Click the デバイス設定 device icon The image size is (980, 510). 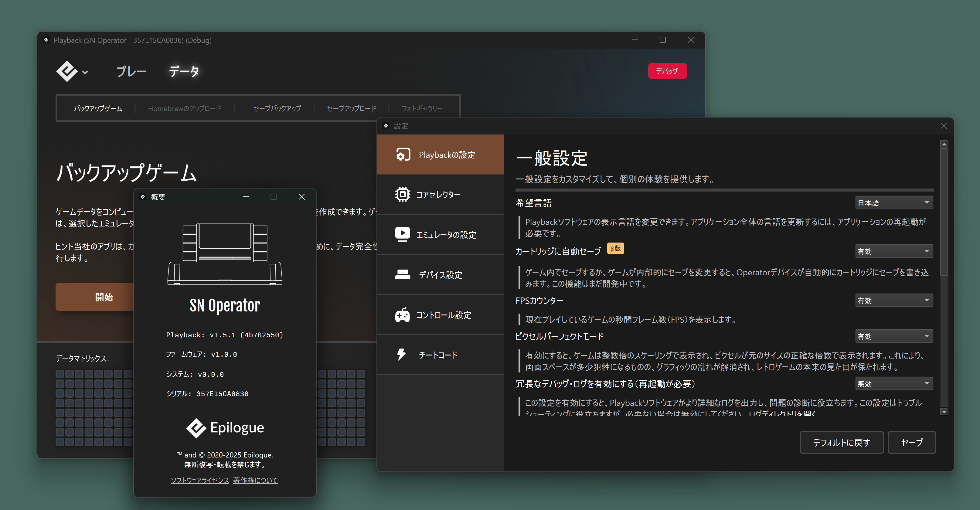click(x=403, y=274)
